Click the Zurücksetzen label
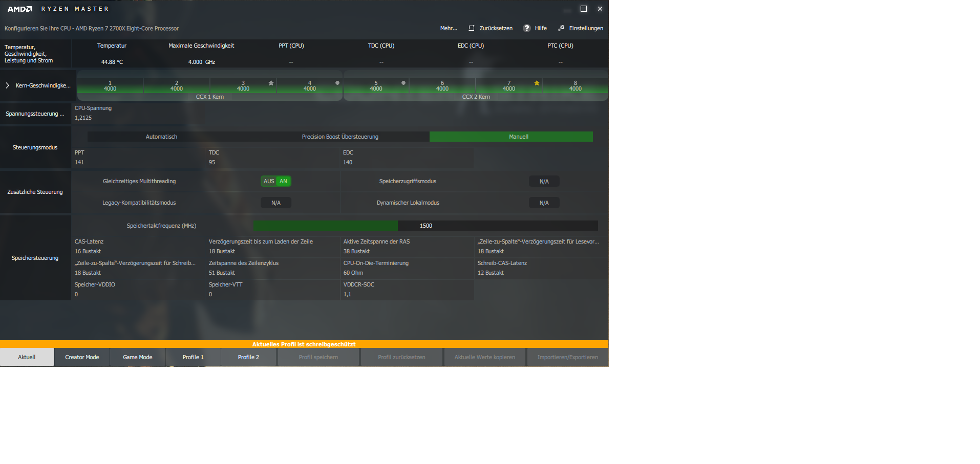 point(496,28)
